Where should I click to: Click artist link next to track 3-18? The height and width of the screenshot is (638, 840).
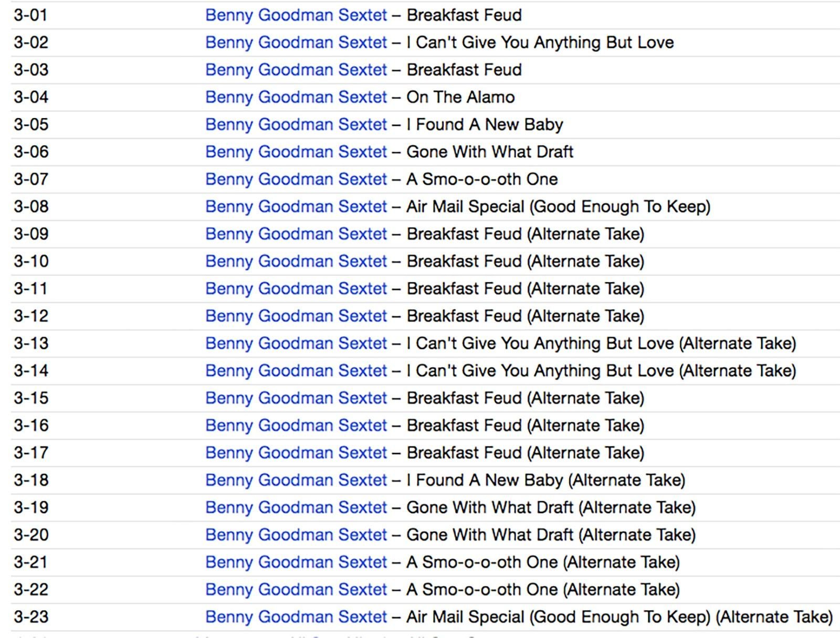click(296, 480)
